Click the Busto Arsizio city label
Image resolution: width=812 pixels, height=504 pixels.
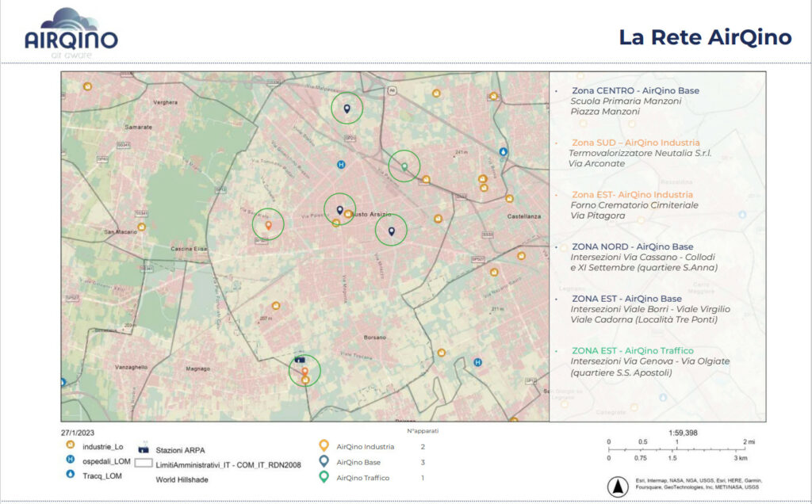[x=371, y=214]
